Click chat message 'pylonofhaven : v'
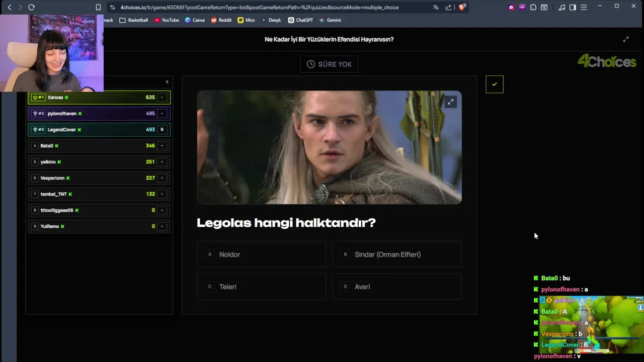Image resolution: width=644 pixels, height=362 pixels. (x=557, y=356)
